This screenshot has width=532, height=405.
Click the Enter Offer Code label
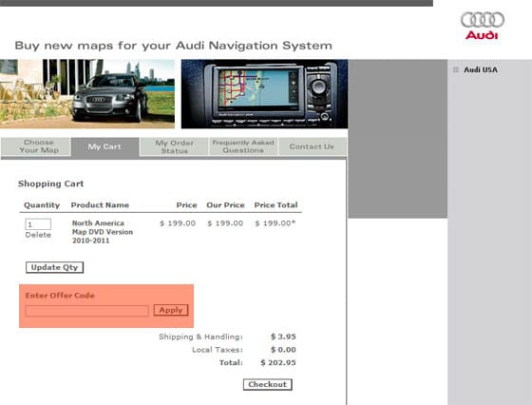(x=60, y=296)
